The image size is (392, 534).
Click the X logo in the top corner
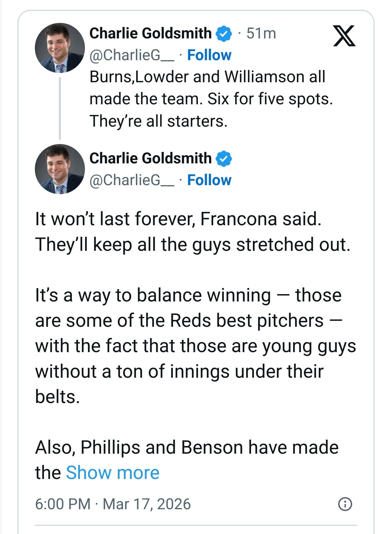[344, 36]
